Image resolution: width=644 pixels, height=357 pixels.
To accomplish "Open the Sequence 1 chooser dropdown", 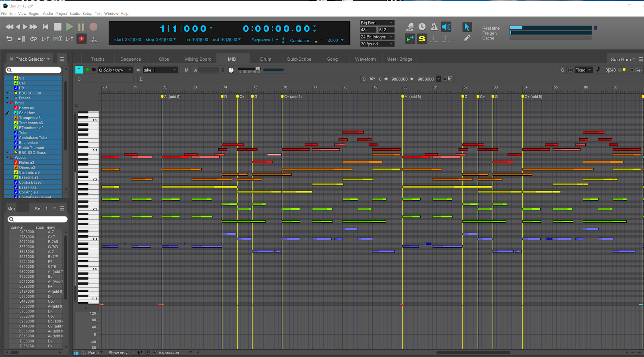I will 265,40.
